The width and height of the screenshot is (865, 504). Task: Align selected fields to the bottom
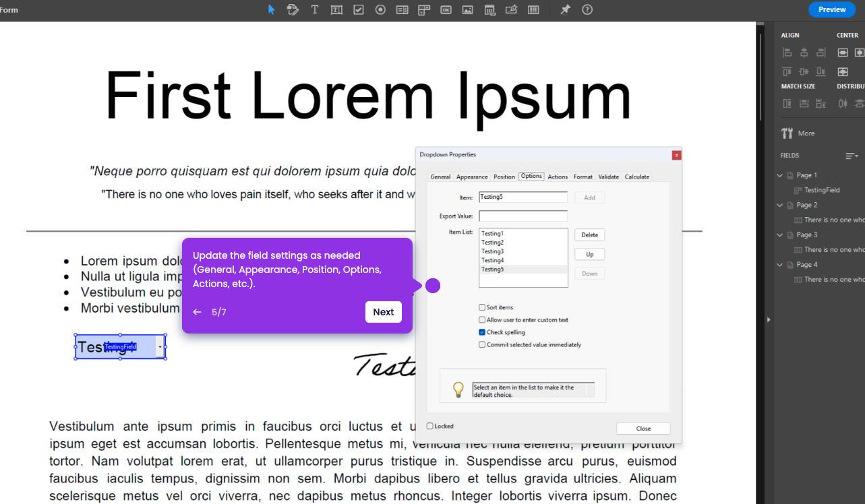click(821, 71)
